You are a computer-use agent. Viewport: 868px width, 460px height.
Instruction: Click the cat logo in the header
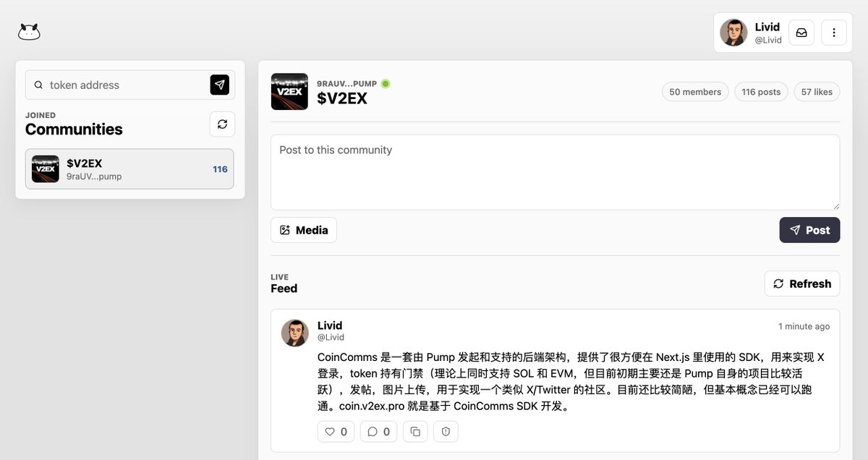(29, 32)
